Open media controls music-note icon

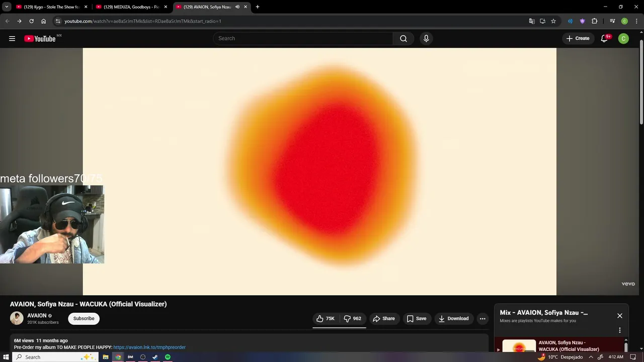click(612, 21)
